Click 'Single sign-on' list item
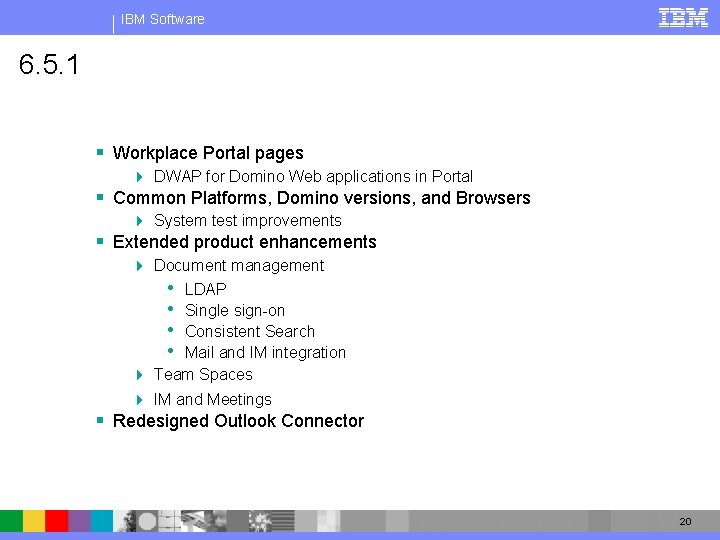The width and height of the screenshot is (720, 540). coord(235,310)
